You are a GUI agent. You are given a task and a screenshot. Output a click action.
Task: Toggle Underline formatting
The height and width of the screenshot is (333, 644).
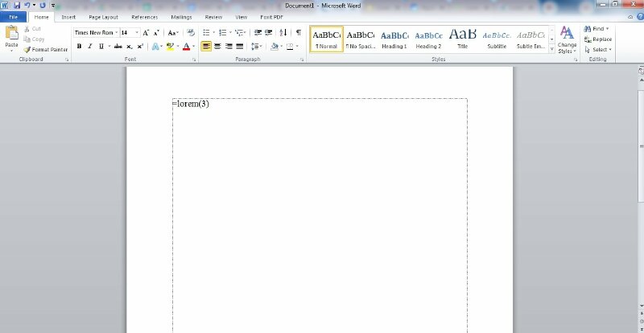[x=101, y=47]
